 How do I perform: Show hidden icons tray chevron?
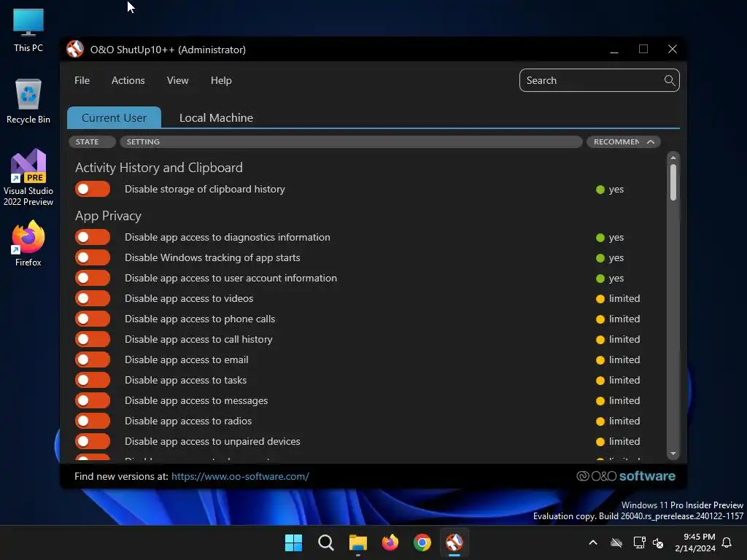coord(592,542)
